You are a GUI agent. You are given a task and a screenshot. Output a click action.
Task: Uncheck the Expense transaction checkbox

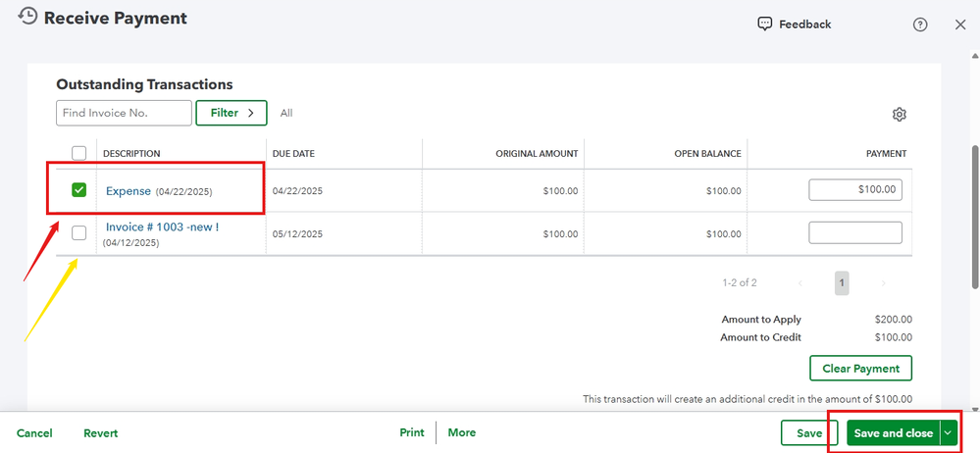pyautogui.click(x=79, y=190)
